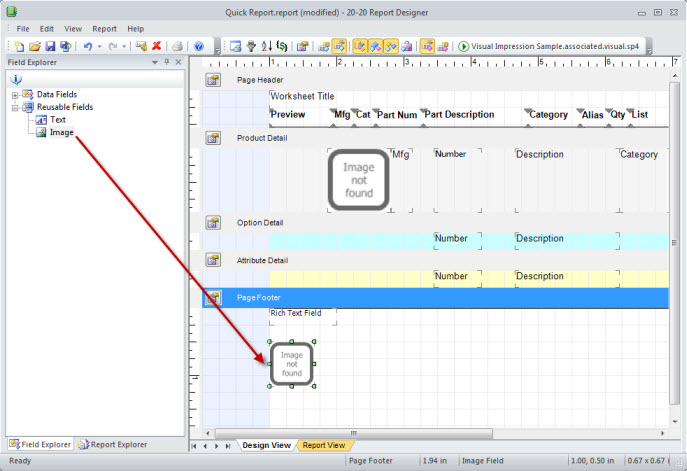687x471 pixels.
Task: Select the Page Footer section bar
Action: [440, 298]
